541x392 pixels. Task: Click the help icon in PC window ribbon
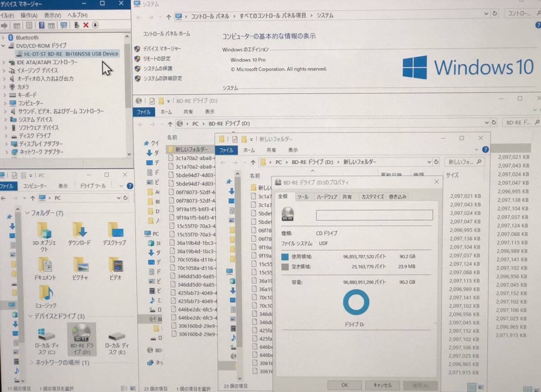pyautogui.click(x=130, y=186)
